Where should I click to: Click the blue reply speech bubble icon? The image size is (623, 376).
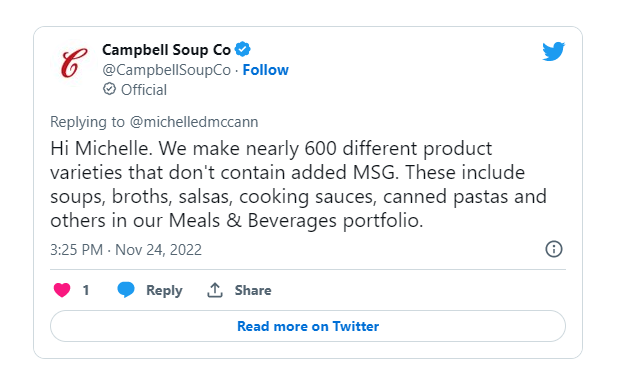pos(126,290)
